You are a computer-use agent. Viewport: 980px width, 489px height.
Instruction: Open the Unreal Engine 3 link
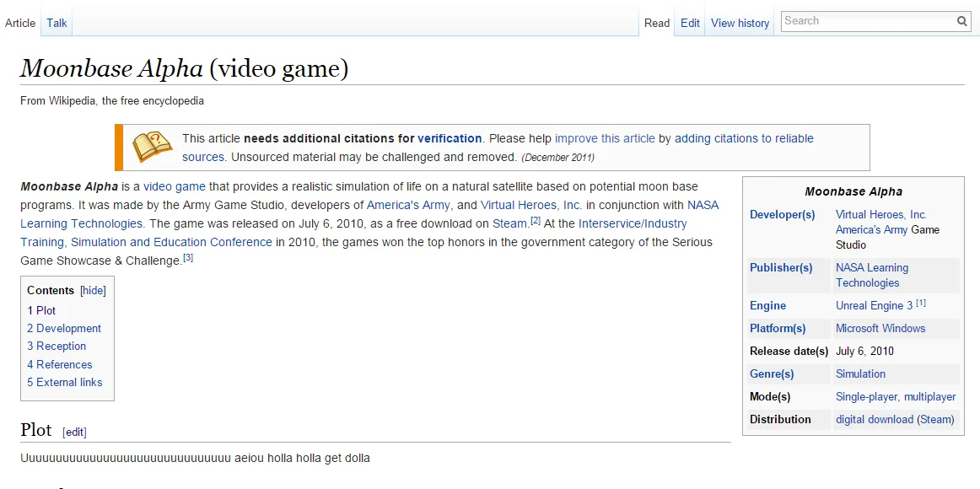875,306
